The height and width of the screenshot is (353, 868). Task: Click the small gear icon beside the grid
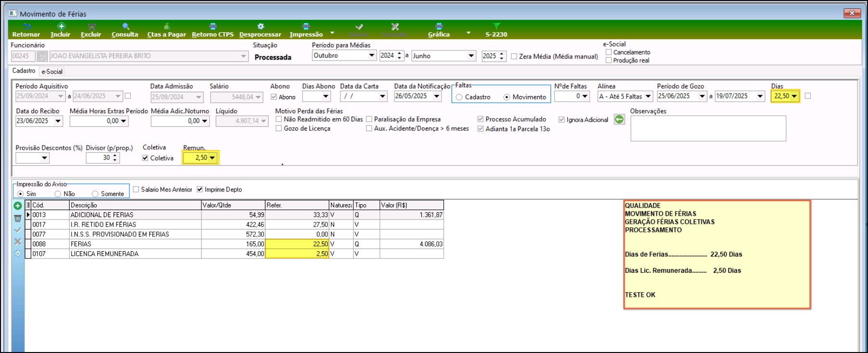click(x=18, y=253)
